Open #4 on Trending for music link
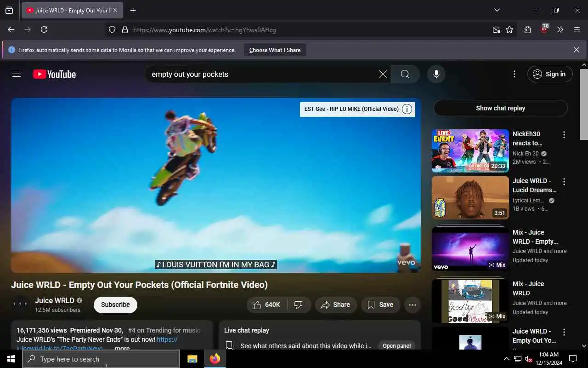588x368 pixels. point(164,330)
